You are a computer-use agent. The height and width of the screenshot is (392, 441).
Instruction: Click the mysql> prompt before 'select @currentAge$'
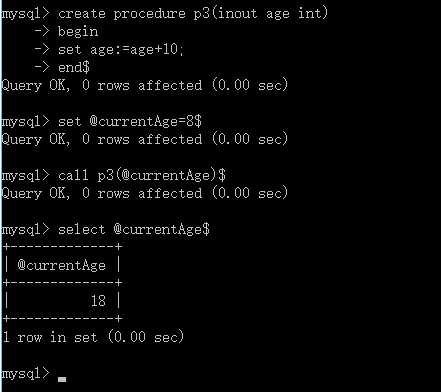coord(26,230)
